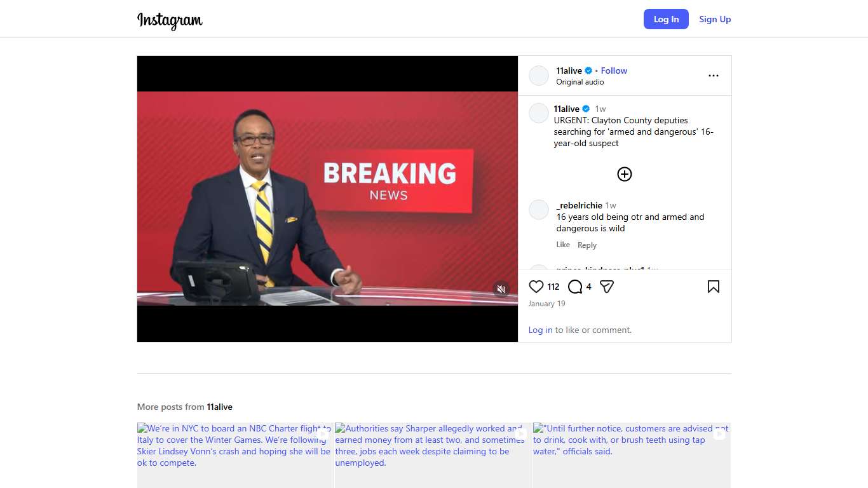Open the three-dot more options menu

(713, 76)
